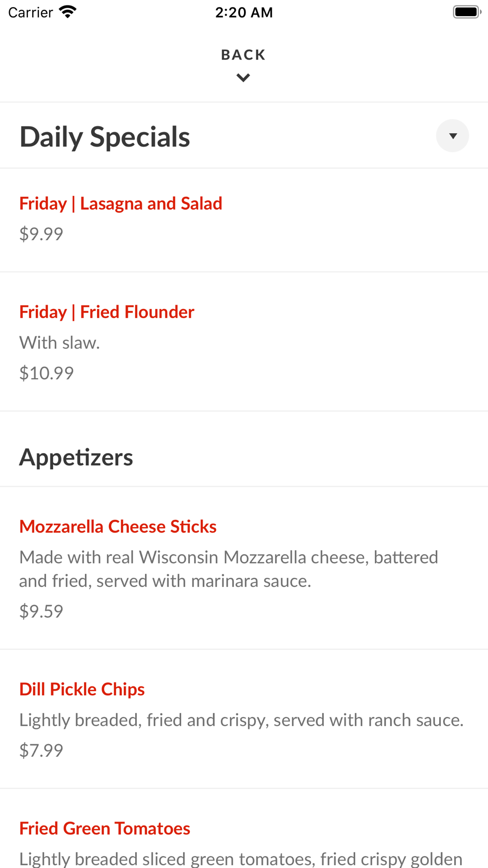Viewport: 488px width, 868px height.
Task: Tap the Daily Specials heading
Action: 104,137
